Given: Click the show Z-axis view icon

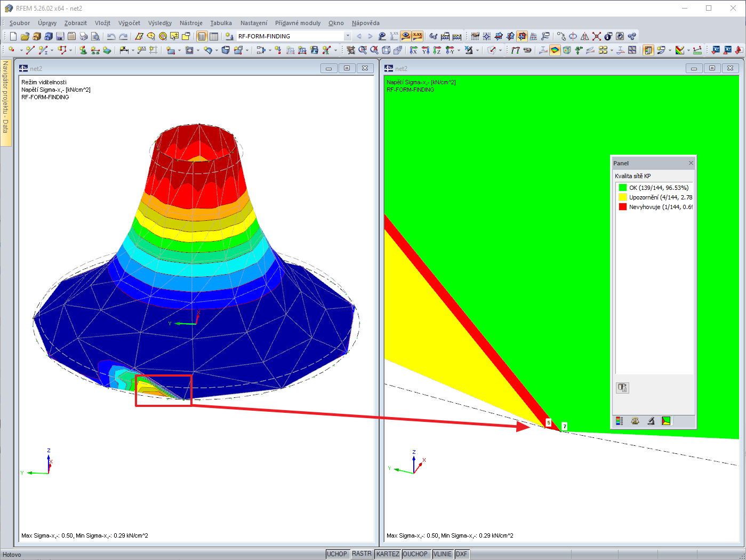Looking at the screenshot, I should (437, 50).
